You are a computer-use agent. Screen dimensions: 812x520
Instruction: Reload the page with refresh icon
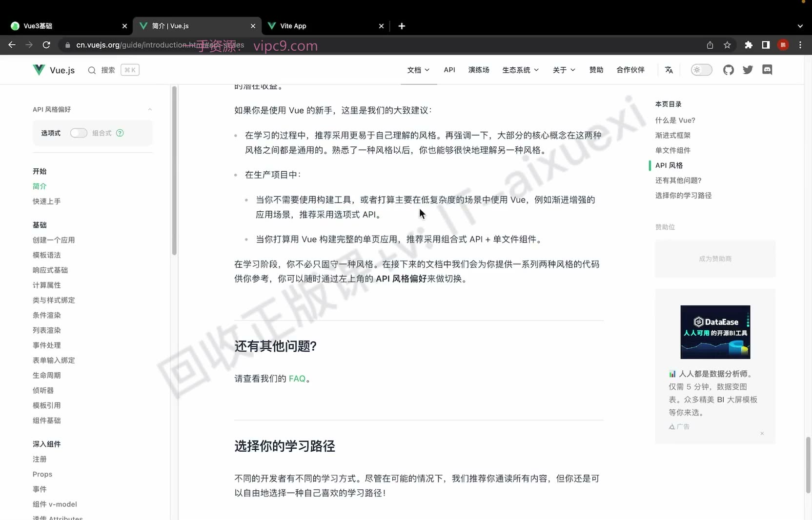[x=46, y=45]
